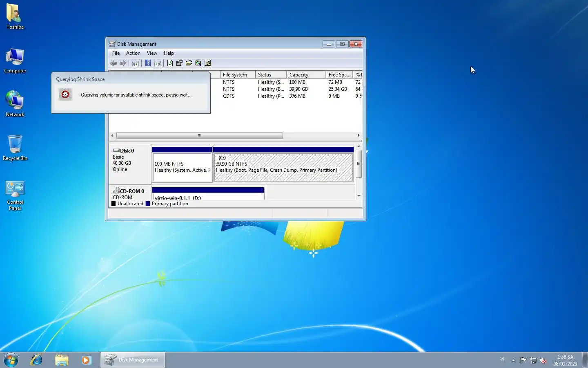This screenshot has height=368, width=588.
Task: Click the Refresh toolbar icon with green arrows
Action: coord(170,63)
